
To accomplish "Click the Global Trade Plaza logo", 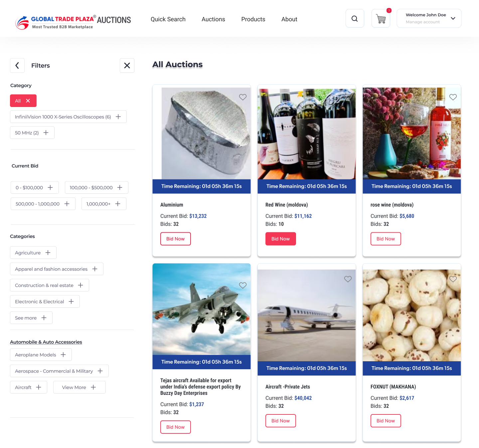I will [x=55, y=22].
